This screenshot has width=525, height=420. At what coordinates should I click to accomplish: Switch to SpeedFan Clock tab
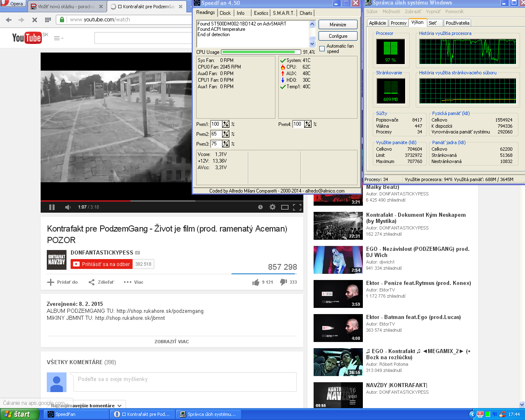225,13
